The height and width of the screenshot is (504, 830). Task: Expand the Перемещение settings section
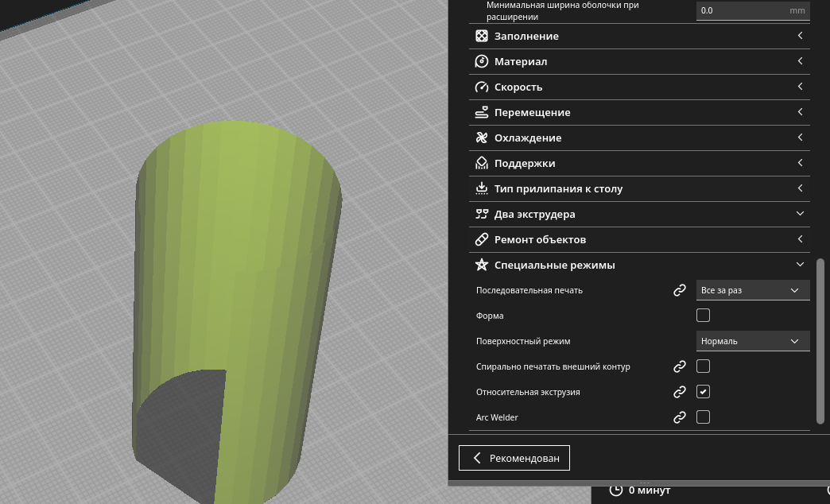tap(800, 112)
